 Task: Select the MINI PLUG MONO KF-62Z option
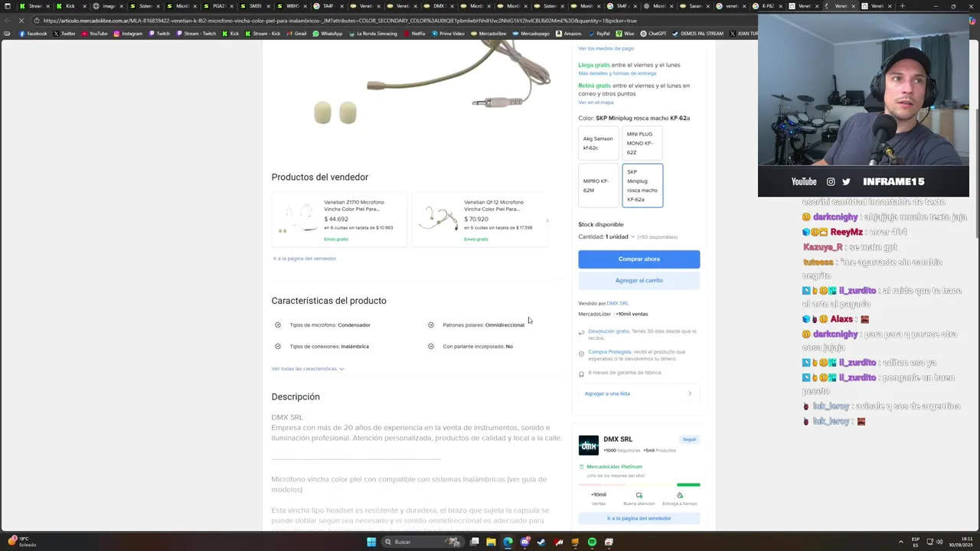click(x=642, y=143)
